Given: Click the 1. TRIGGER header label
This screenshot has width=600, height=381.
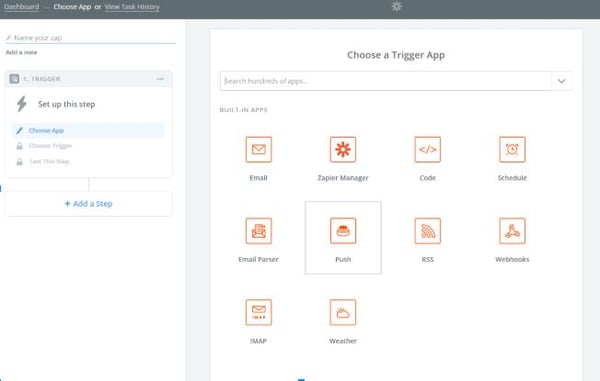Looking at the screenshot, I should [41, 79].
